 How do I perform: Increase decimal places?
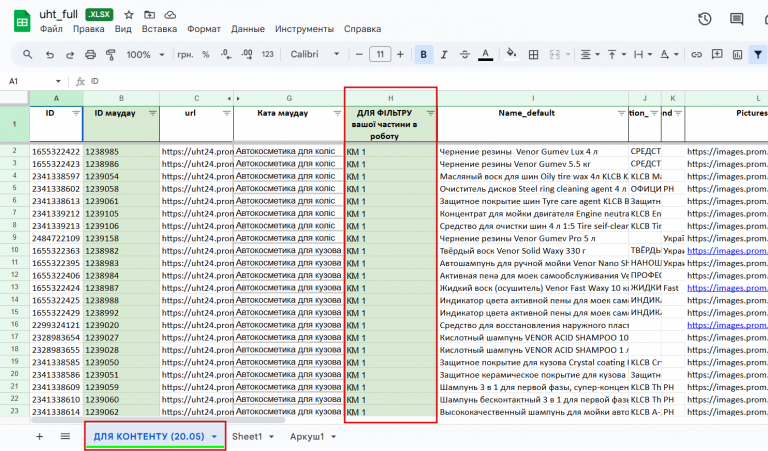pyautogui.click(x=247, y=54)
